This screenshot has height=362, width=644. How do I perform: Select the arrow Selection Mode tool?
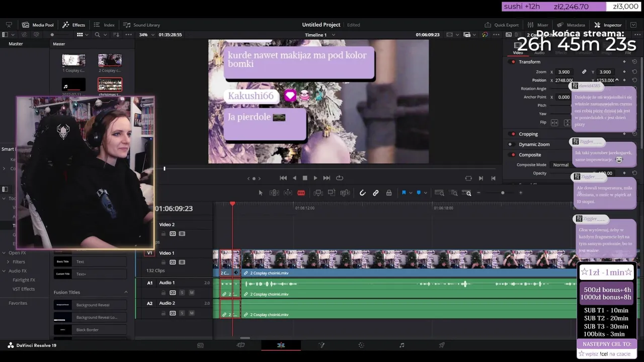(261, 193)
